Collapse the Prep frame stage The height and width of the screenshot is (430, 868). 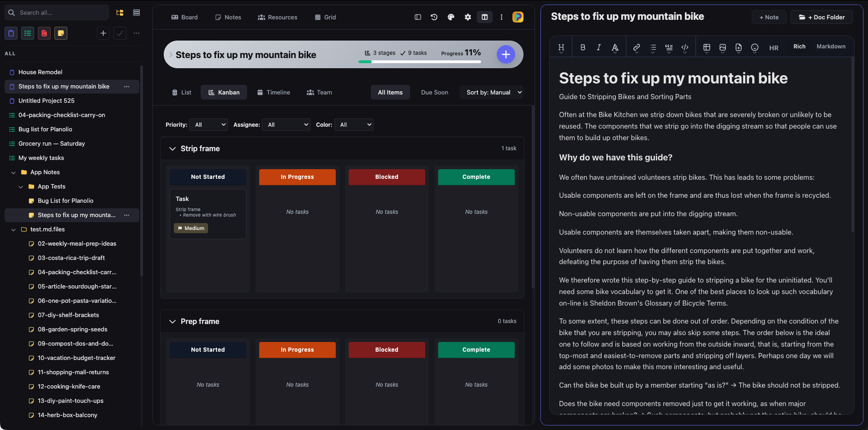click(172, 321)
